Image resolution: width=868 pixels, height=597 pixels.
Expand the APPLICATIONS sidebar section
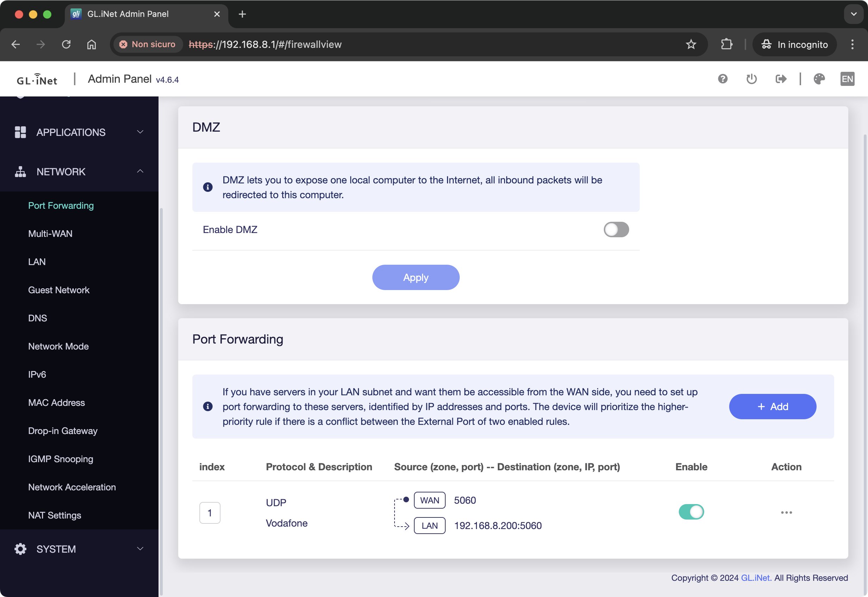click(79, 132)
